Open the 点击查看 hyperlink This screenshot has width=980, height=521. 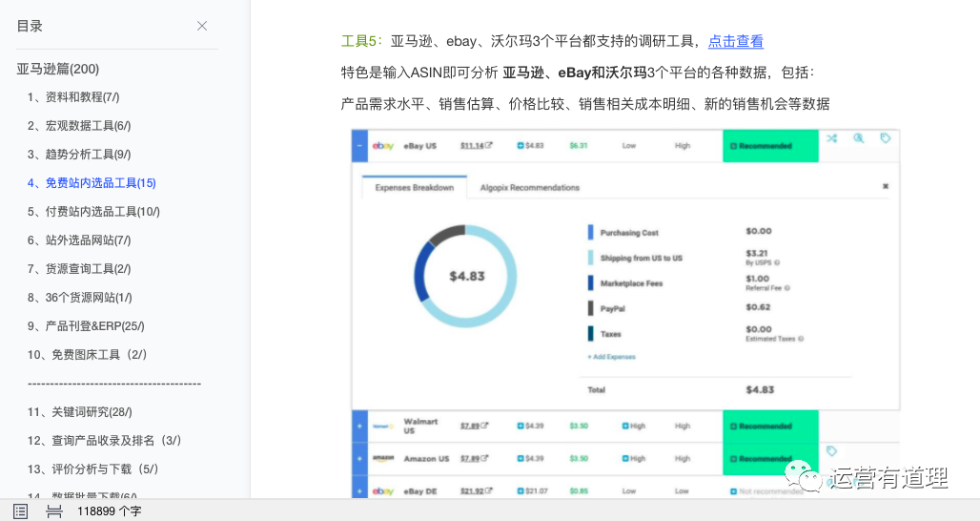[x=735, y=41]
